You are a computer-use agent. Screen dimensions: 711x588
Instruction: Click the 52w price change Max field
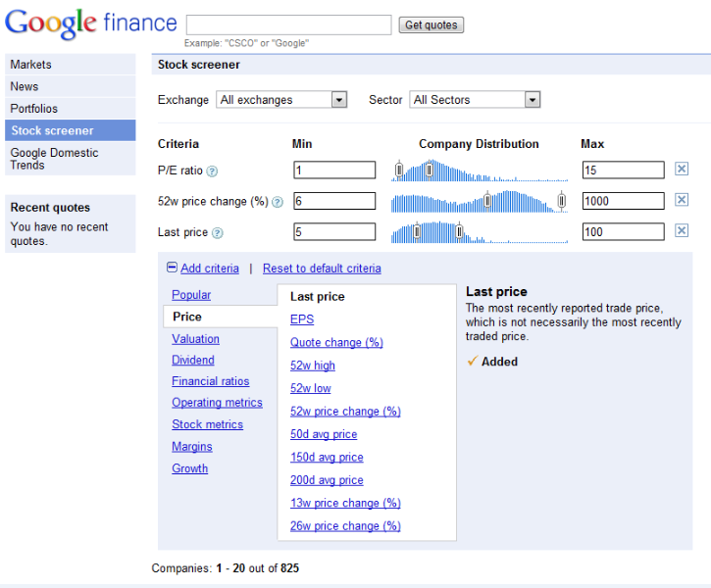[x=624, y=201]
